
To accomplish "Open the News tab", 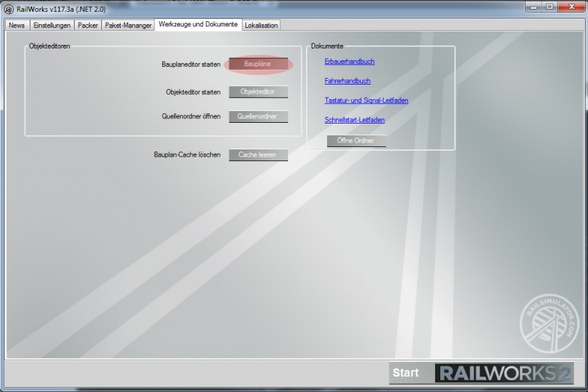I will (x=17, y=25).
